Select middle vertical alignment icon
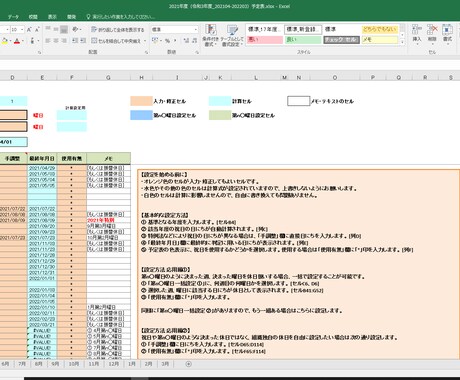 click(56, 29)
